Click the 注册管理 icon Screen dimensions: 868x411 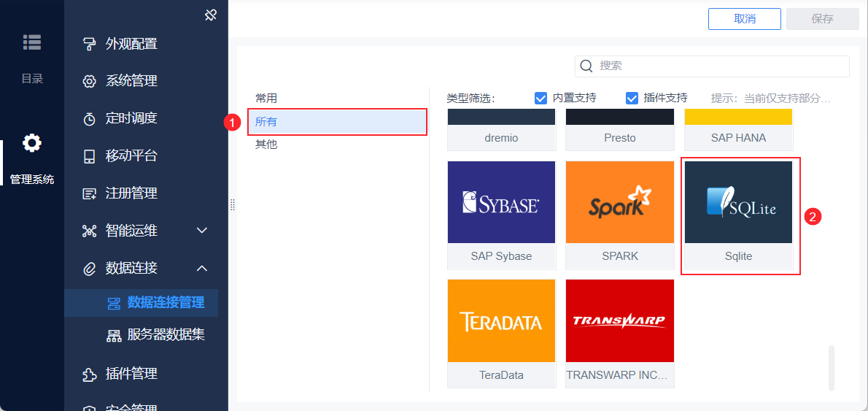pyautogui.click(x=89, y=194)
